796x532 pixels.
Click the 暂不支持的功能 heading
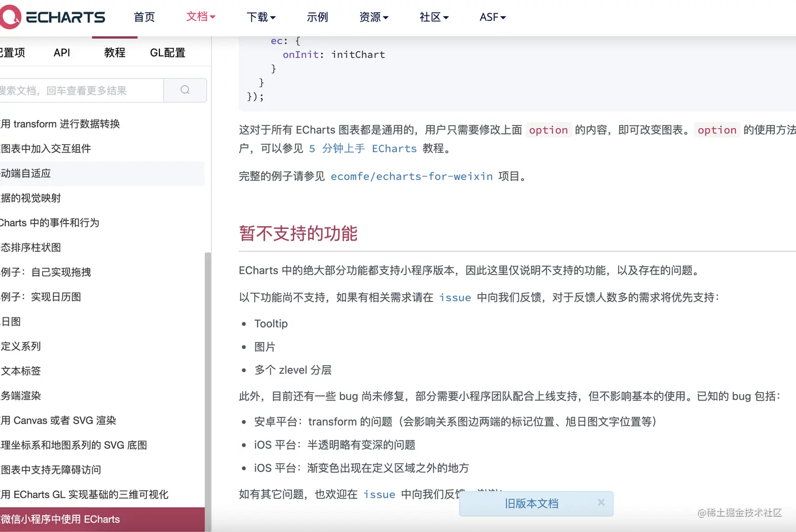[298, 233]
